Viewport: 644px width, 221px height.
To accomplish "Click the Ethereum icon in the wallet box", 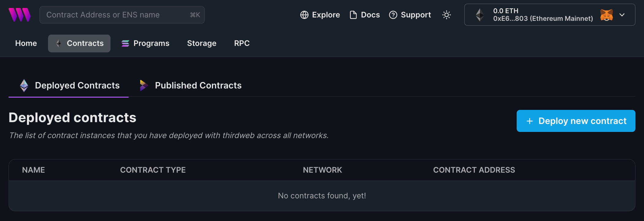I will tap(479, 14).
